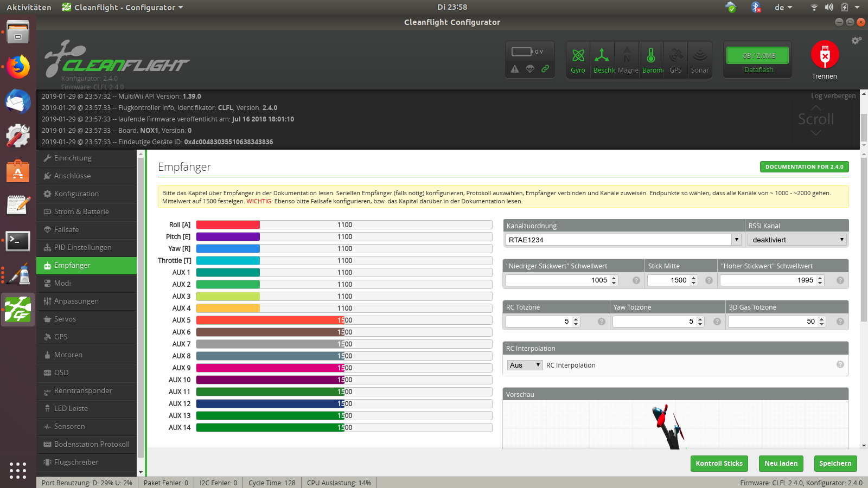This screenshot has width=868, height=488.
Task: Open Terminal from the Ubuntu dock
Action: [x=18, y=241]
